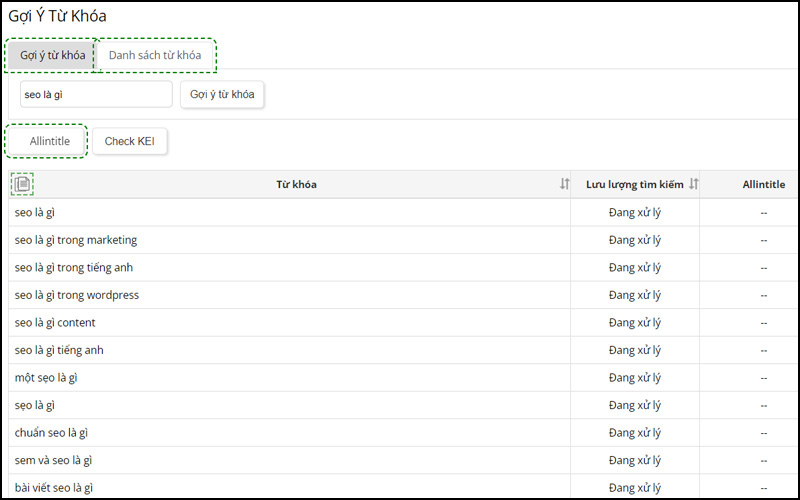This screenshot has width=800, height=500.
Task: Select keyword seo là gì trong marketing
Action: [x=76, y=240]
